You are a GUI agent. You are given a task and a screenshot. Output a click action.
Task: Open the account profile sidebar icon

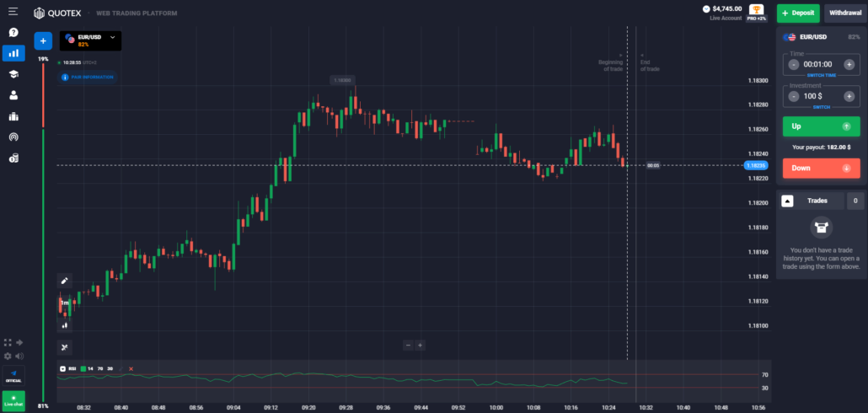point(13,95)
